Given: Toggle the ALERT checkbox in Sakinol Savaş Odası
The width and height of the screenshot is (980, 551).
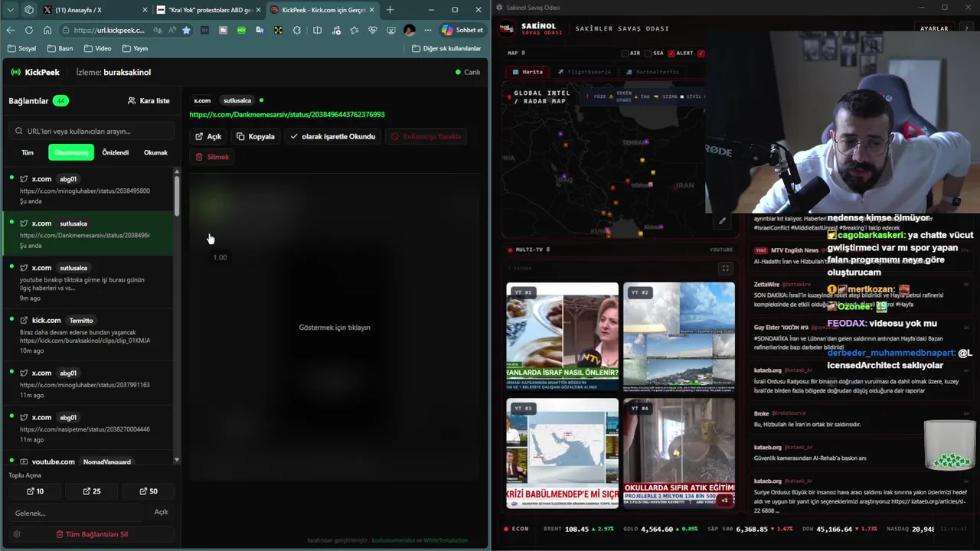Looking at the screenshot, I should tap(671, 54).
